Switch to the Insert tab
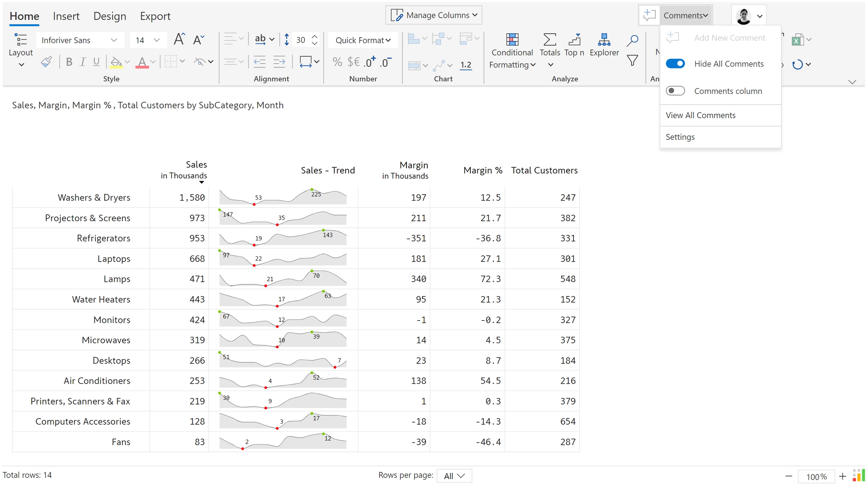Image resolution: width=868 pixels, height=487 pixels. pos(66,16)
